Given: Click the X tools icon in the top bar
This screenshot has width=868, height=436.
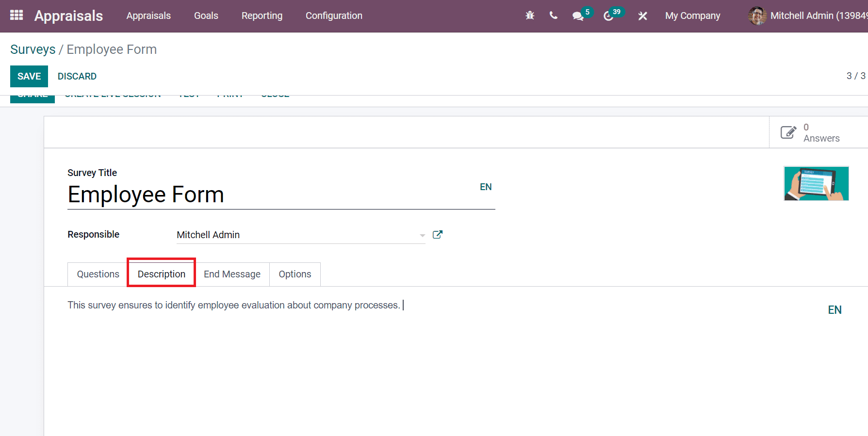Looking at the screenshot, I should [x=642, y=16].
